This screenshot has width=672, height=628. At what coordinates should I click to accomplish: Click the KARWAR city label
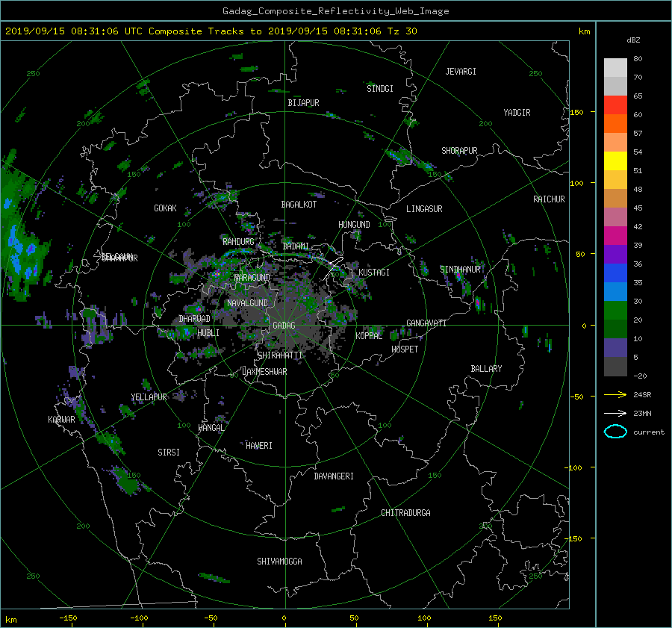tap(61, 420)
